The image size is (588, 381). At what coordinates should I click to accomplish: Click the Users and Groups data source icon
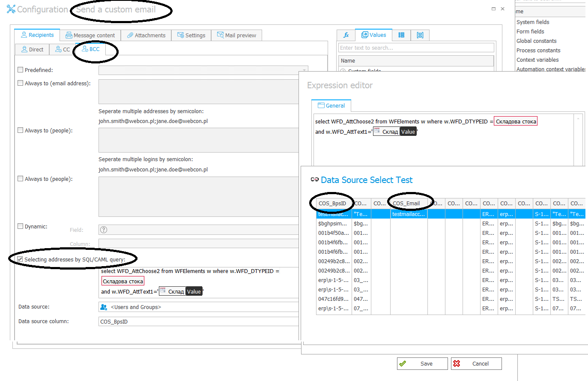tap(104, 307)
